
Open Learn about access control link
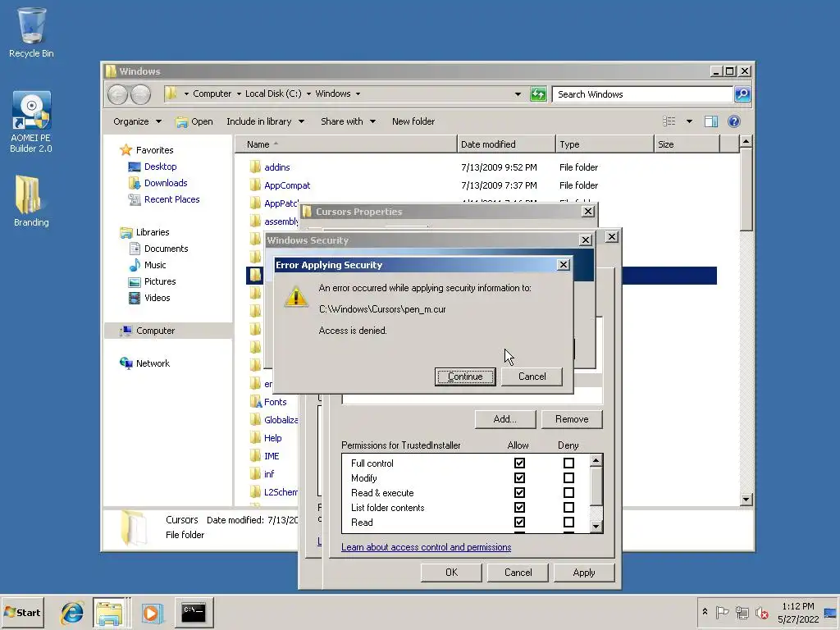click(426, 547)
